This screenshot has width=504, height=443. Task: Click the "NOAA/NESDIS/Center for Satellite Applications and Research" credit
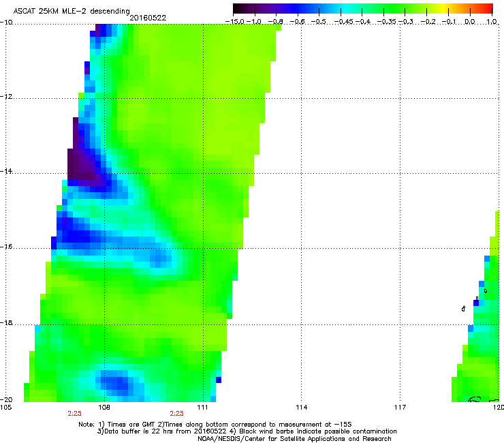(294, 438)
